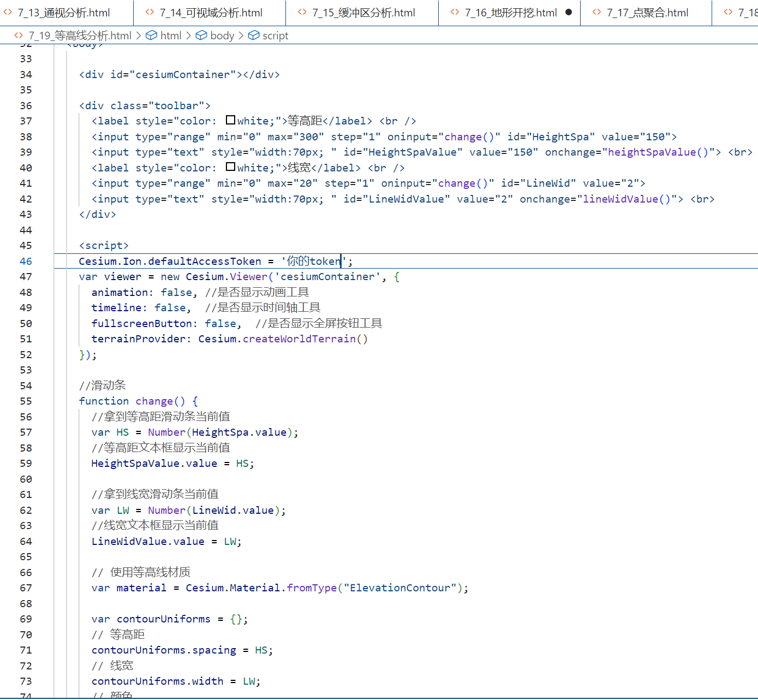This screenshot has height=700, width=758.
Task: Click the white color swatch on line 40
Action: [231, 167]
